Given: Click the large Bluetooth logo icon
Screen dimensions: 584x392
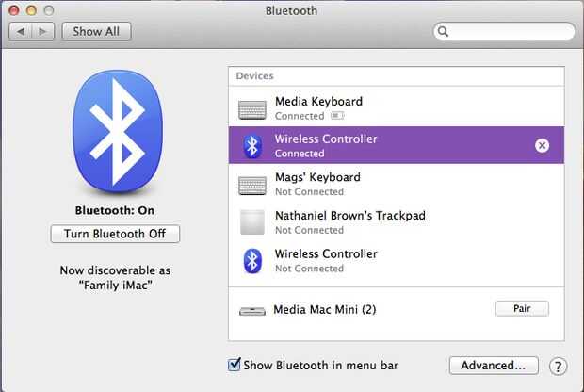Looking at the screenshot, I should click(x=115, y=130).
